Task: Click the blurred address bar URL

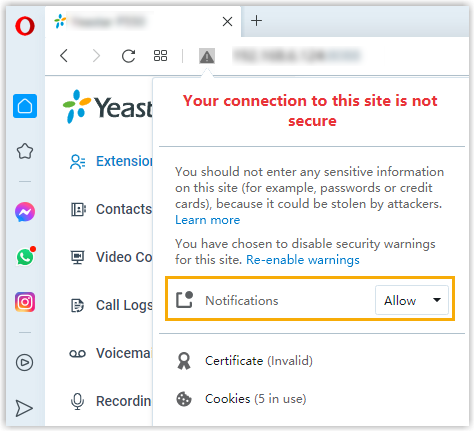Action: (x=297, y=56)
